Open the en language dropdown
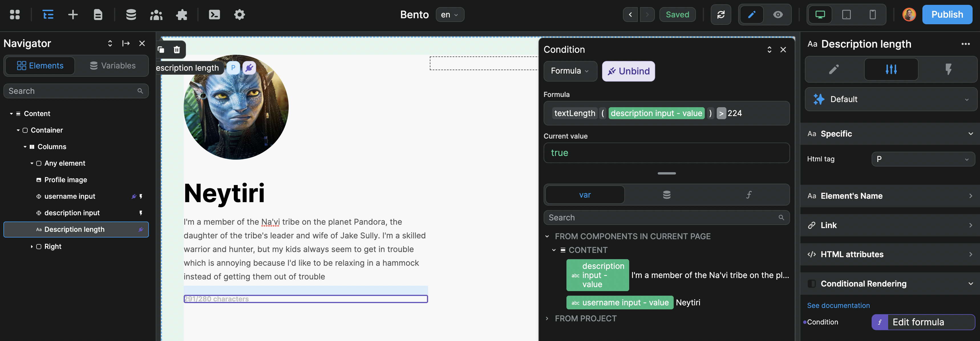This screenshot has width=980, height=341. [x=450, y=15]
